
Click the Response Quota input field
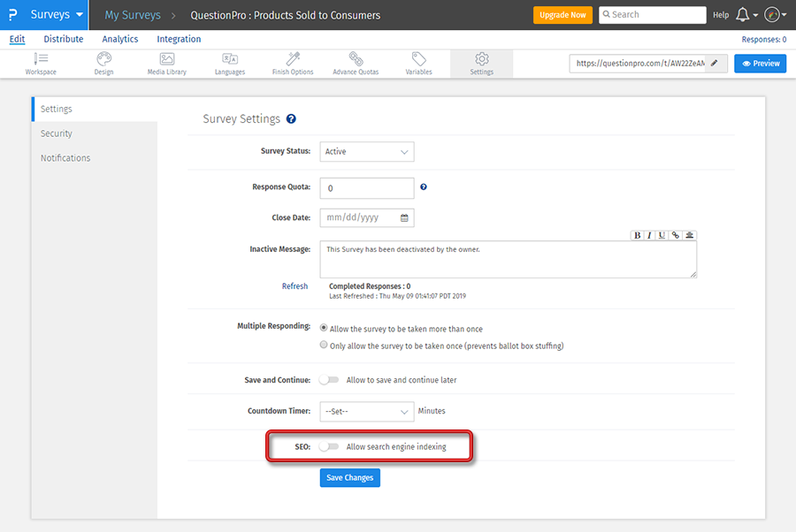coord(366,188)
